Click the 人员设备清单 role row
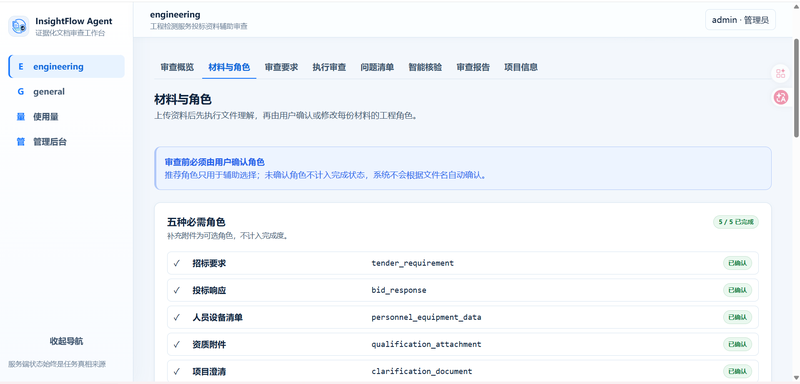 [463, 317]
